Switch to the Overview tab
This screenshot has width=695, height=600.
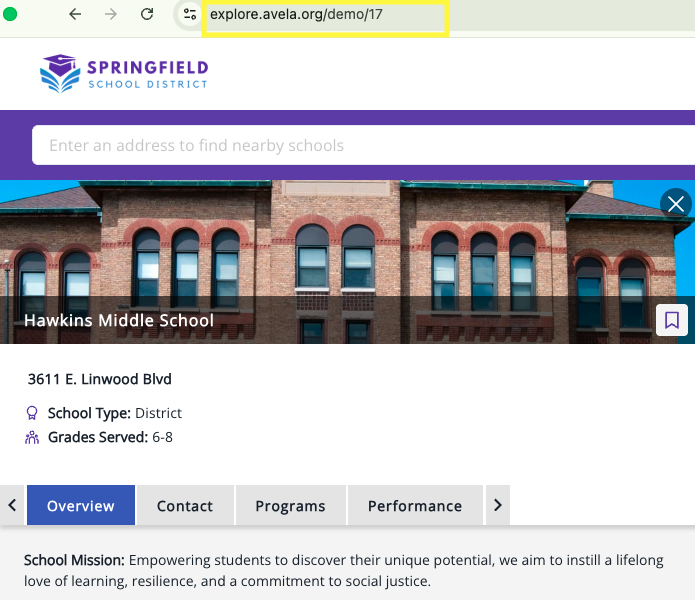[x=81, y=505]
